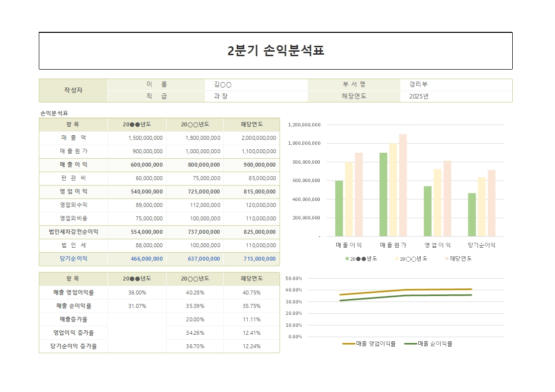Select the 36.70% net income growth cell
Image resolution: width=555 pixels, height=392 pixels.
pos(195,346)
